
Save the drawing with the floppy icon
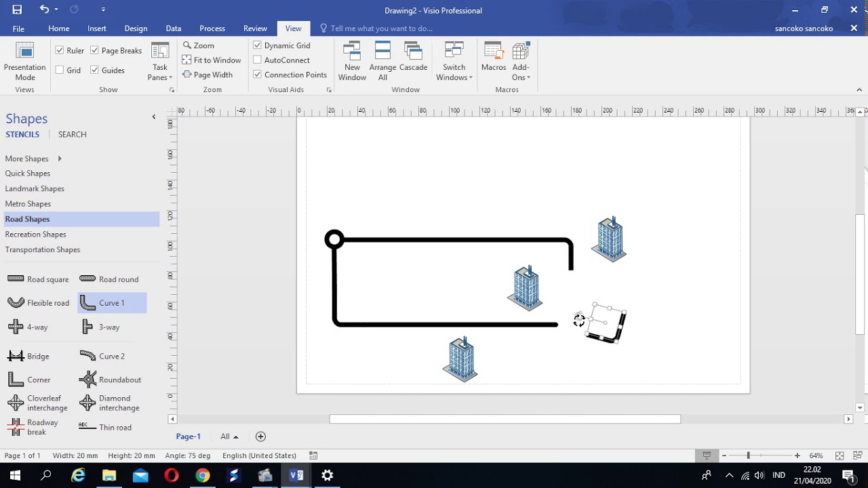pos(17,9)
